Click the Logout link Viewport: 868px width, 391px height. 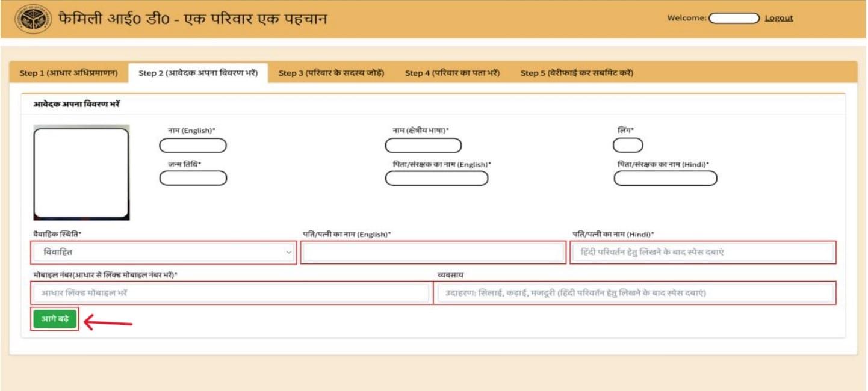tap(779, 17)
